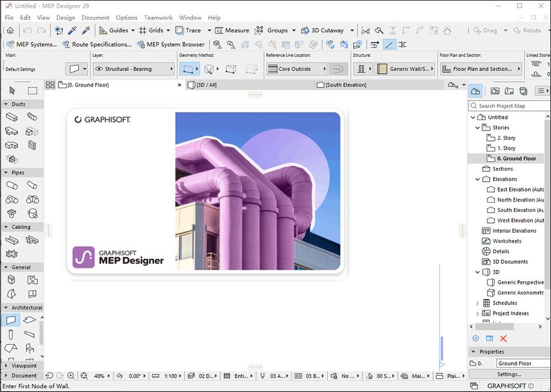Click the navigator horizontal scrollbar
Screen dimensions: 551x392
coord(494,326)
